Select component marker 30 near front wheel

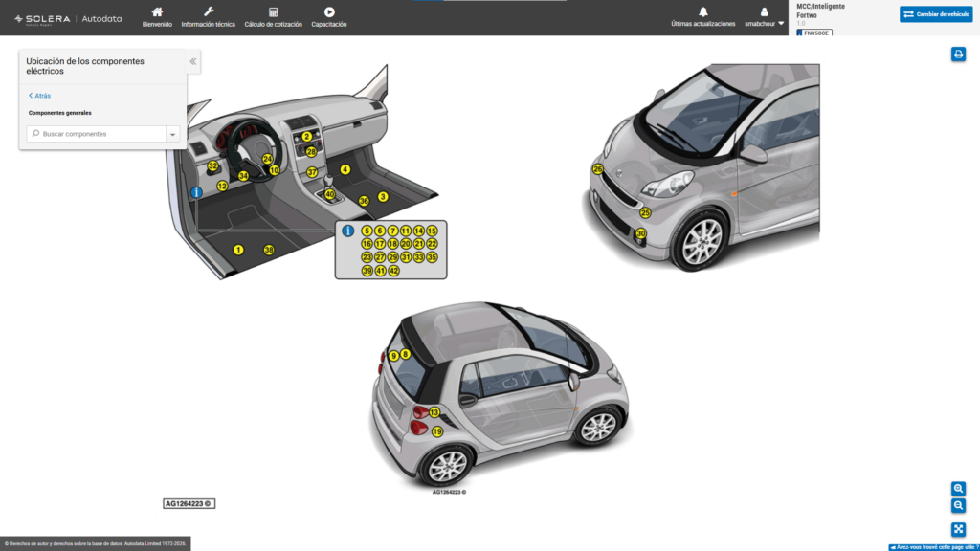click(640, 233)
